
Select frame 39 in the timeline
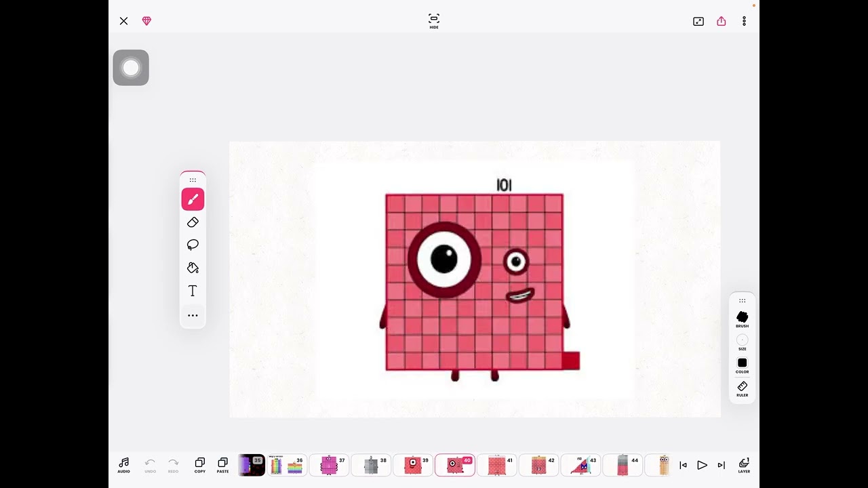[413, 465]
